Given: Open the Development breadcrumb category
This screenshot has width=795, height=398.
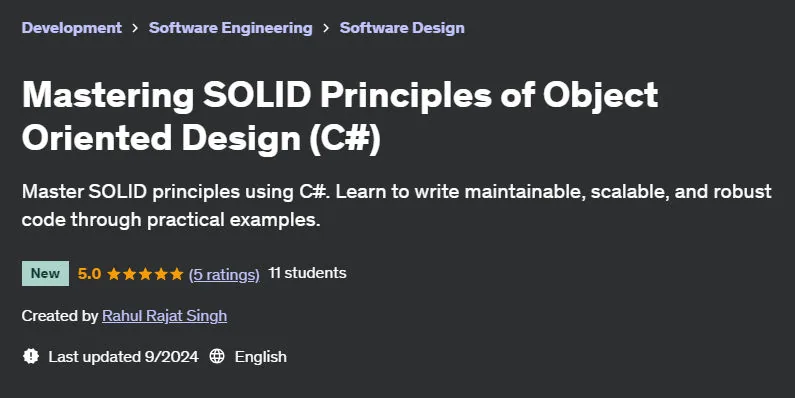Looking at the screenshot, I should pos(71,28).
